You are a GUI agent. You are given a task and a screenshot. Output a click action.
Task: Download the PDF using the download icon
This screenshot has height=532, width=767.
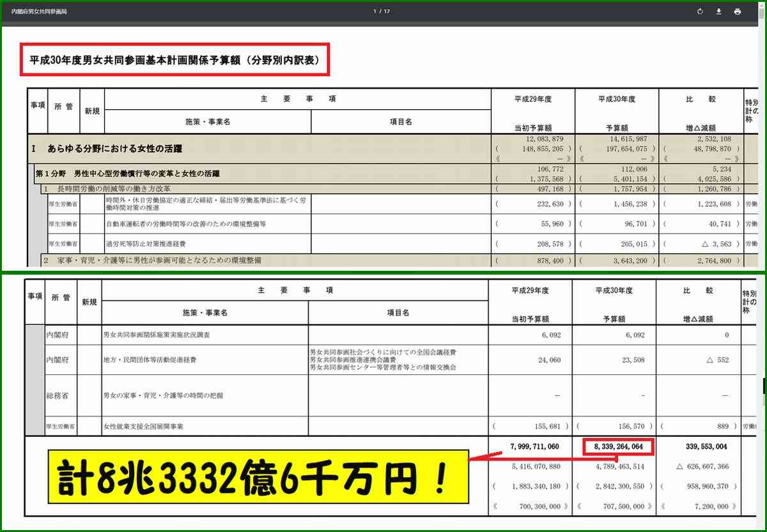click(719, 11)
